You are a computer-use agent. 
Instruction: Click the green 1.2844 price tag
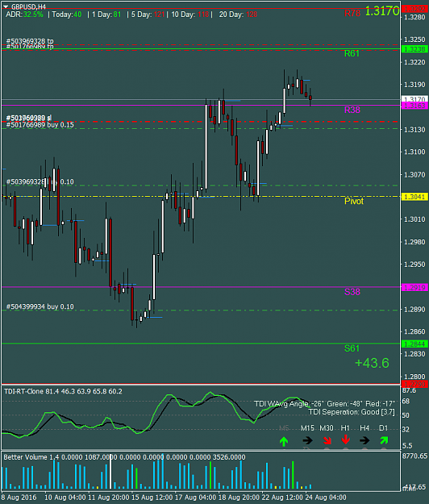pos(414,344)
